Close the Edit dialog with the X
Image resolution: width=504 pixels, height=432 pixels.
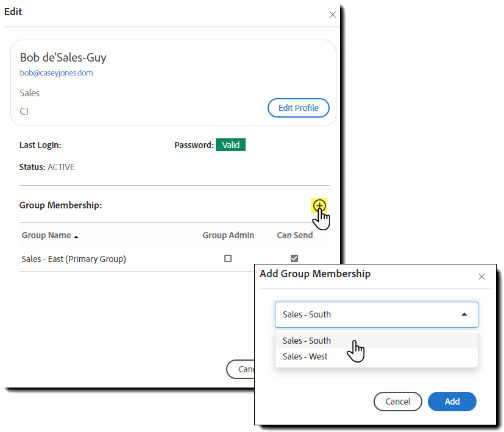(x=333, y=15)
